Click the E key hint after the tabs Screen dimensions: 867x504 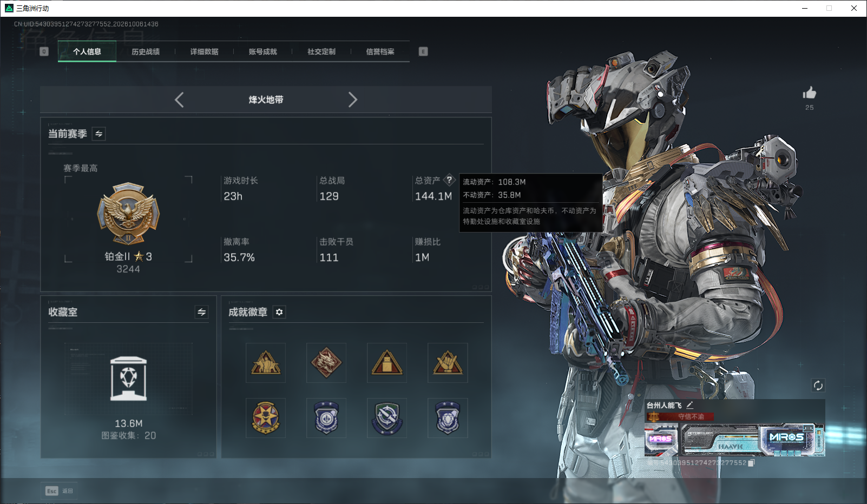423,51
